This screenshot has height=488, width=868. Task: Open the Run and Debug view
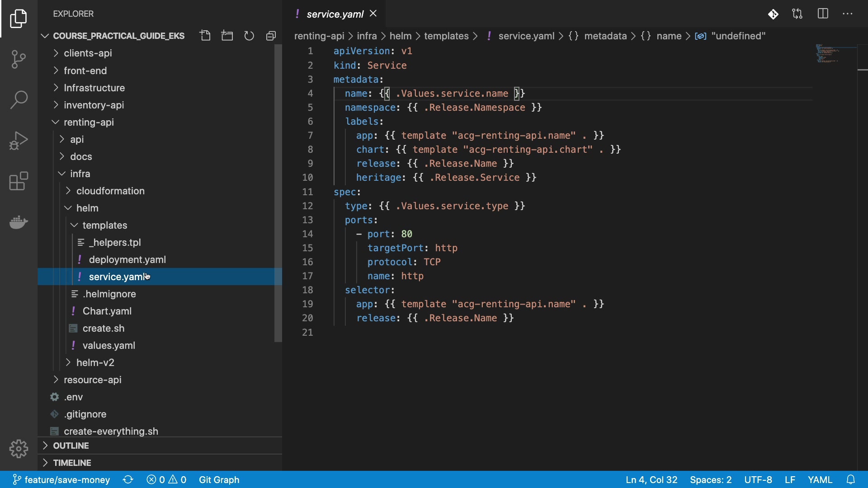click(19, 141)
